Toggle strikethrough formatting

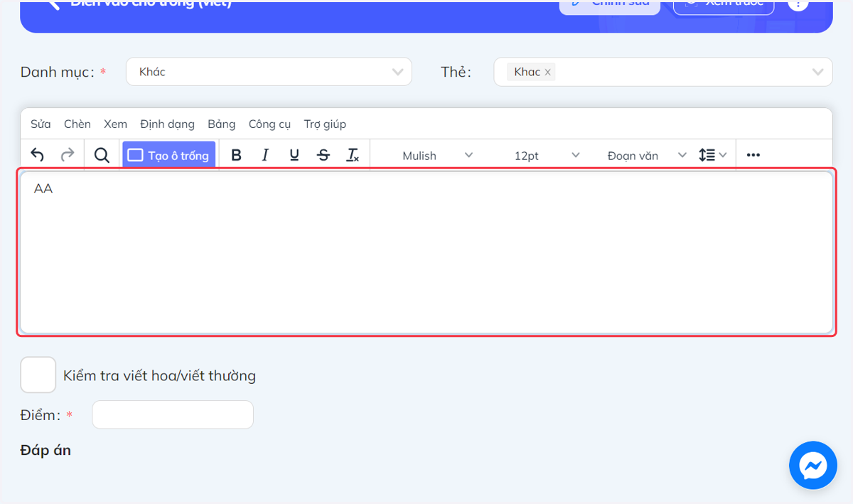pos(323,155)
